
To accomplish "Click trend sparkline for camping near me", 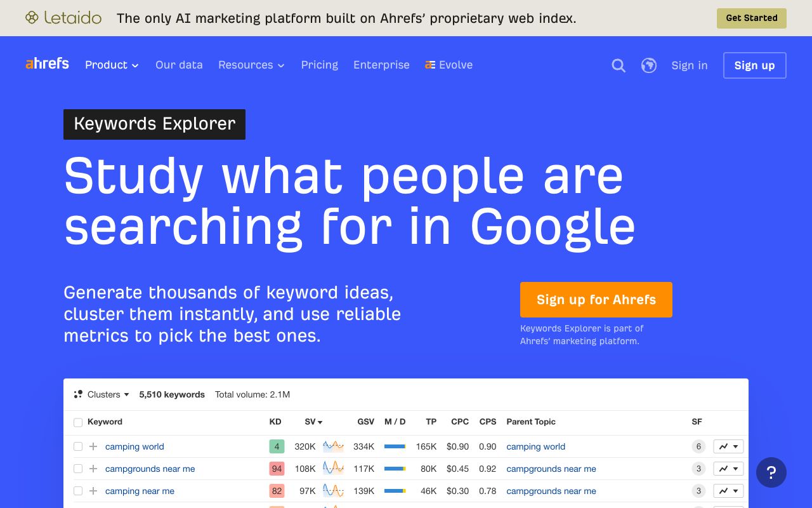I will tap(333, 491).
